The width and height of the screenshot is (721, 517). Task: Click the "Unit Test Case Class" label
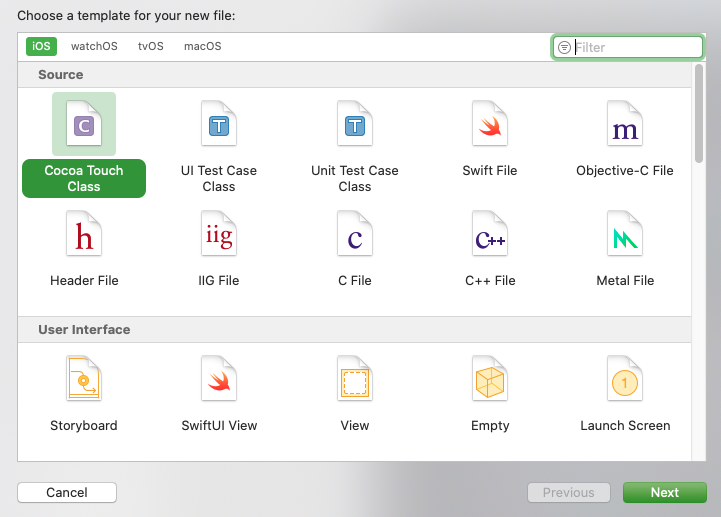point(355,178)
